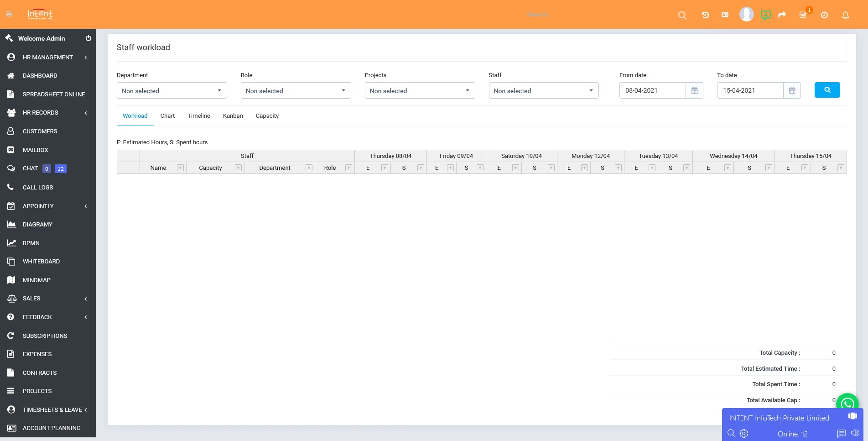
Task: Open the Projects filter dropdown
Action: pos(420,90)
